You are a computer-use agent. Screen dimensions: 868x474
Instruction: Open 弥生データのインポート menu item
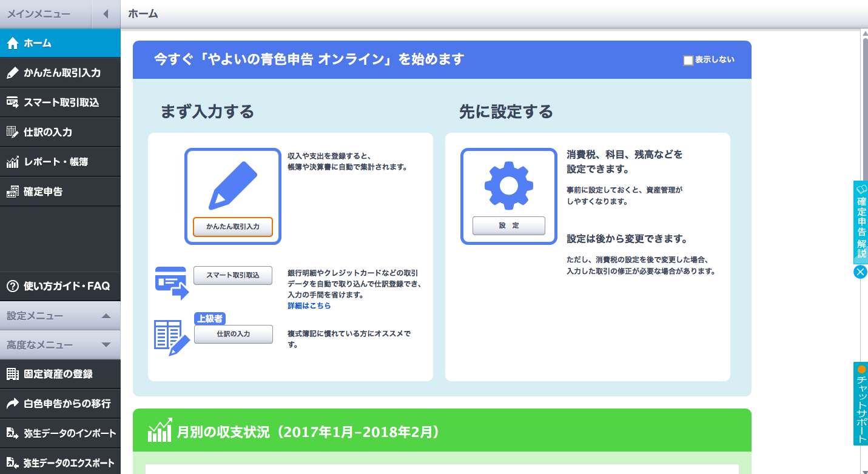60,433
